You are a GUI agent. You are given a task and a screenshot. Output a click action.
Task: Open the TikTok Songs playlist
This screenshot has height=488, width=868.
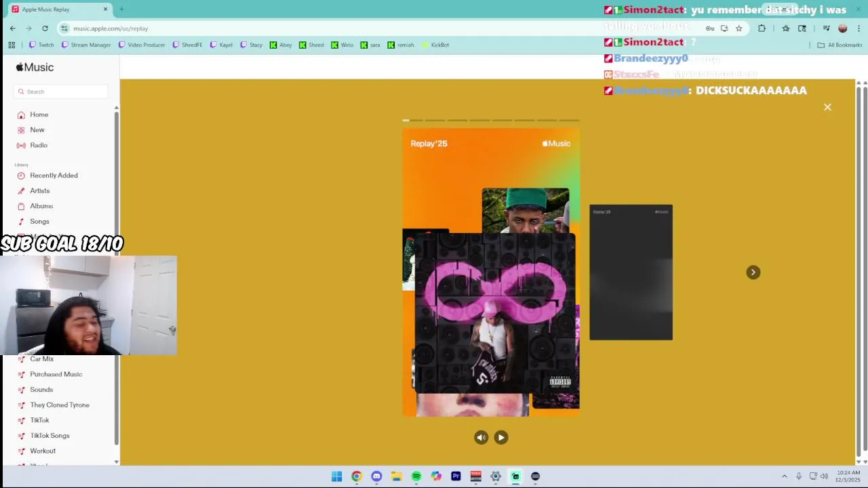(x=50, y=436)
